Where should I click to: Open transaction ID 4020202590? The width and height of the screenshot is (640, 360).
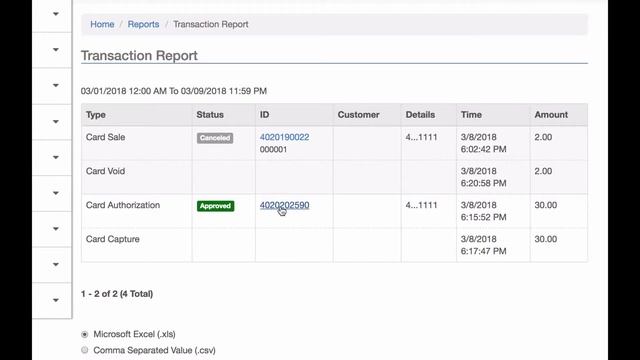(x=284, y=205)
